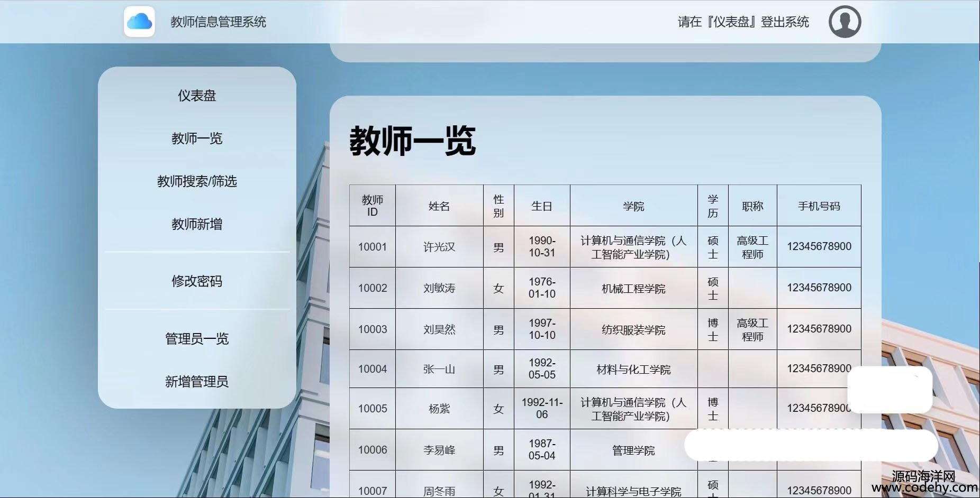Click birthday cell 1997-10-10
Image resolution: width=980 pixels, height=498 pixels.
542,329
